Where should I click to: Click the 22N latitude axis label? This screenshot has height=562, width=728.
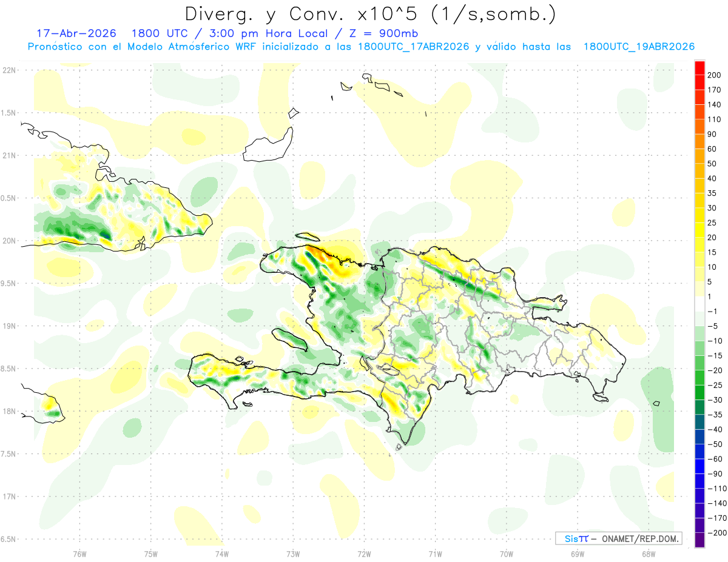click(8, 70)
